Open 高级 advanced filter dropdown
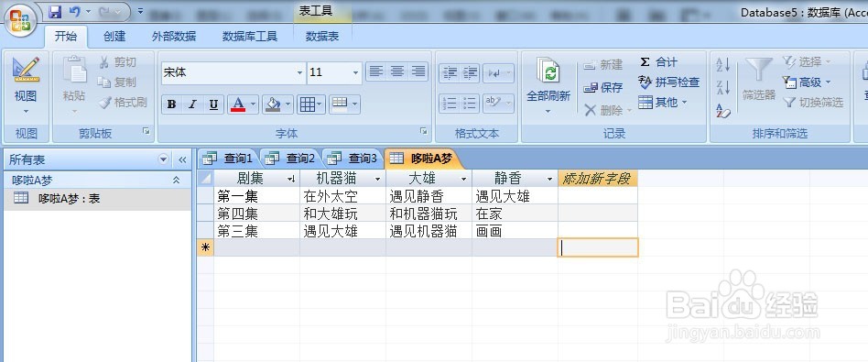868x362 pixels. tap(807, 82)
